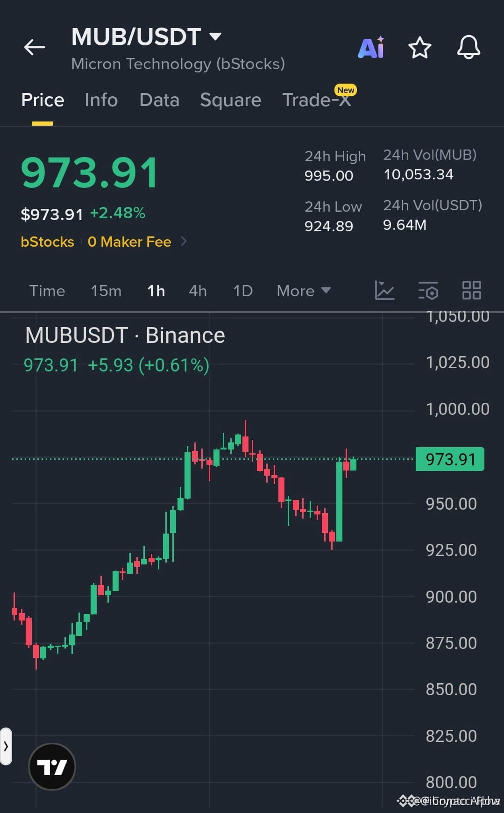504x813 pixels.
Task: Click the $973.91 dollar price text
Action: 52,214
